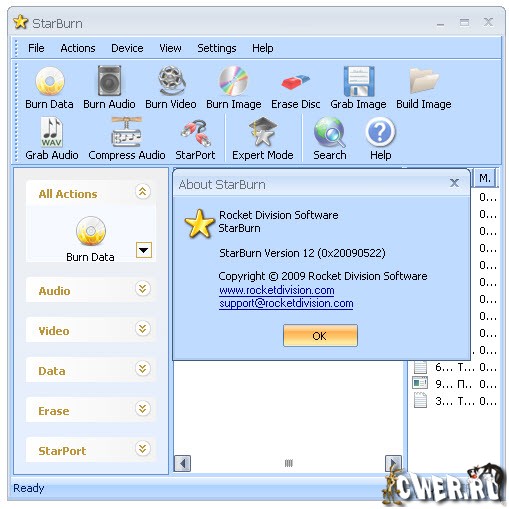This screenshot has height=509, width=509.
Task: Click the StarBurn title bar star icon
Action: (21, 22)
